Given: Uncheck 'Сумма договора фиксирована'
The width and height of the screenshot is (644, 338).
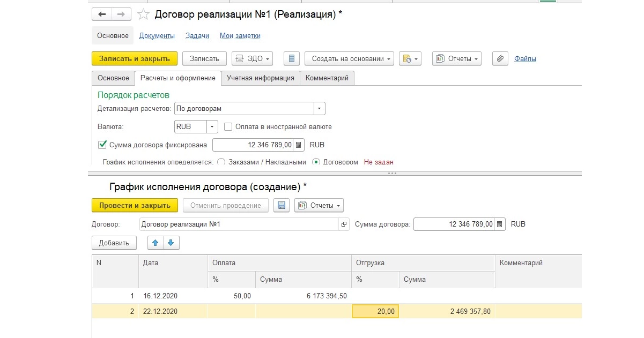Looking at the screenshot, I should [x=102, y=145].
